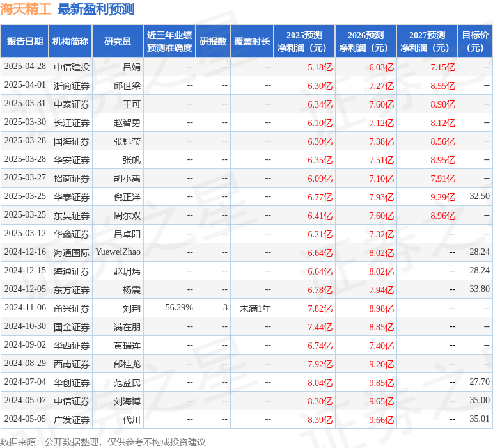
Task: Click institution 中信证券
Action: [x=72, y=401]
